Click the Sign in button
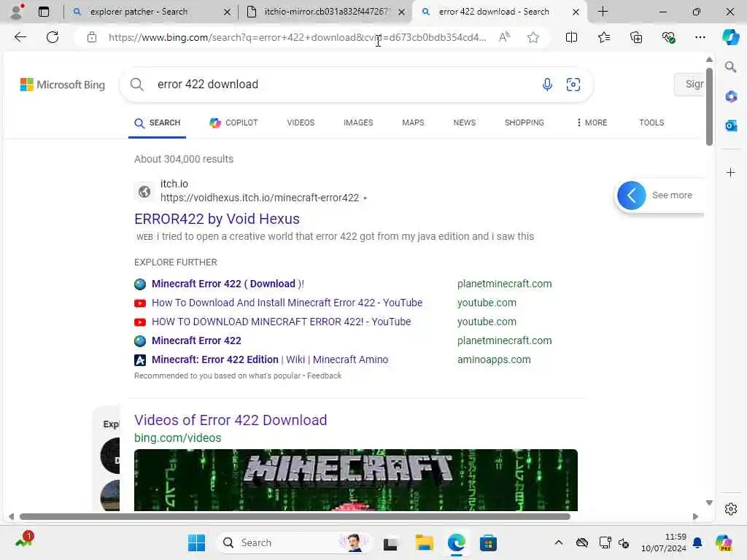Screen dimensions: 747x560 click(690, 85)
